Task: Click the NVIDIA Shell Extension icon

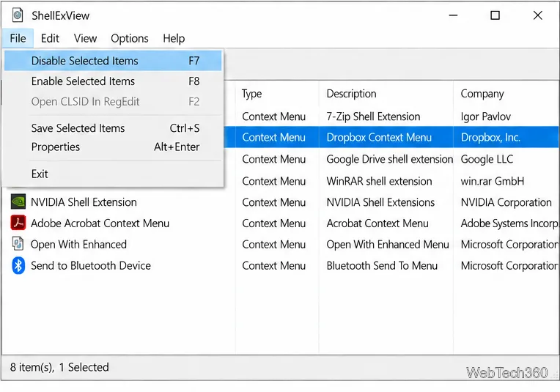Action: coord(18,202)
